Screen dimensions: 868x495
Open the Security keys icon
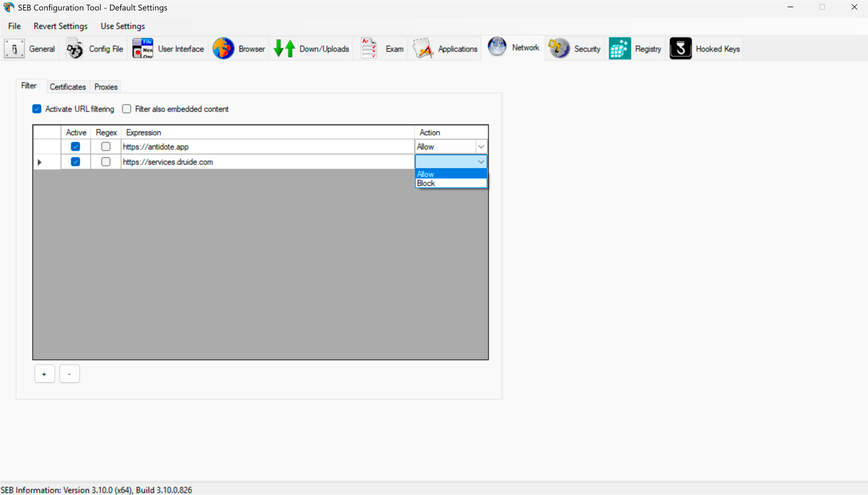pyautogui.click(x=559, y=49)
